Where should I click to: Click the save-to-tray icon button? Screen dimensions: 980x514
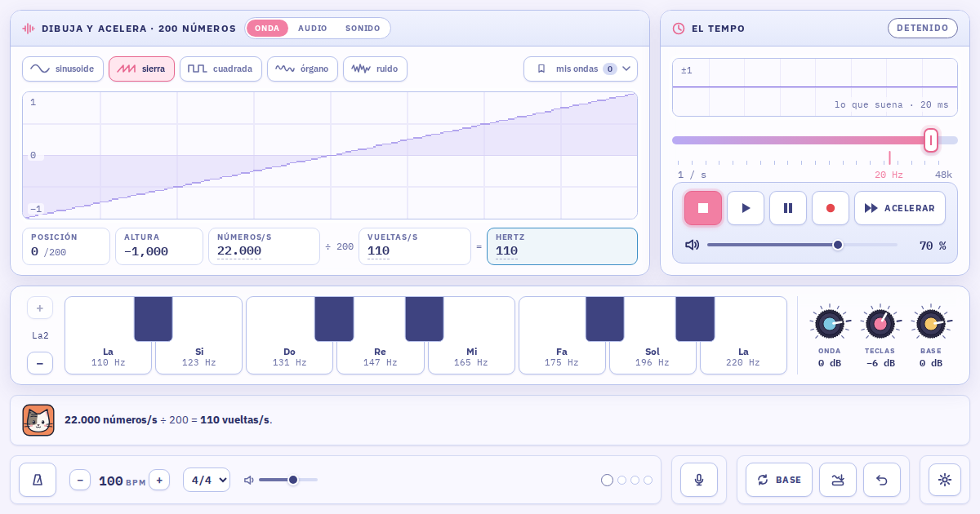[838, 480]
